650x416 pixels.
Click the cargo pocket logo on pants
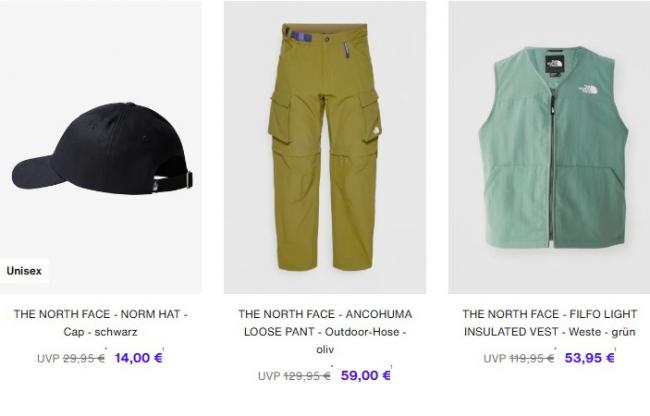click(x=374, y=131)
